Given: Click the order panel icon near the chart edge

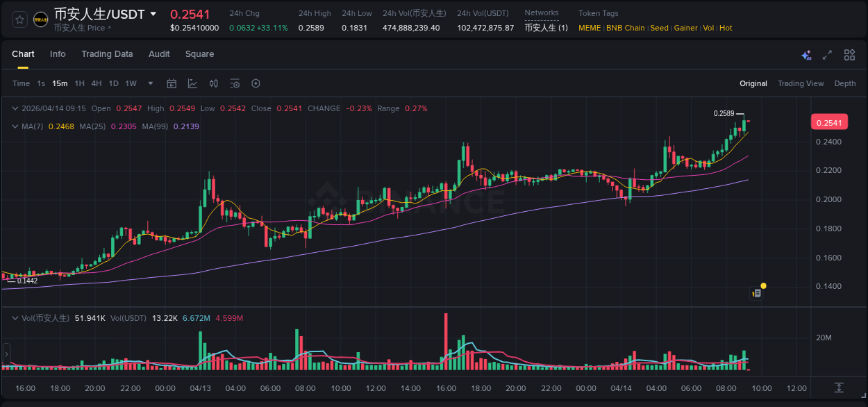Looking at the screenshot, I should (x=756, y=292).
